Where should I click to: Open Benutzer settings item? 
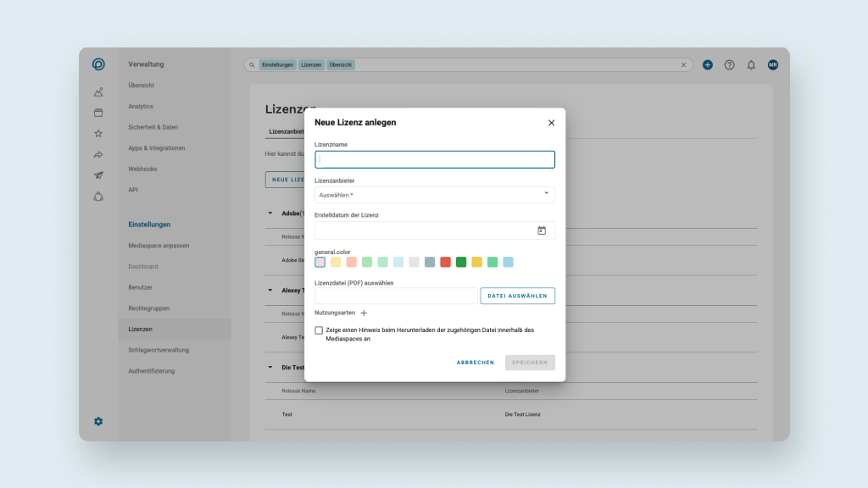point(141,288)
